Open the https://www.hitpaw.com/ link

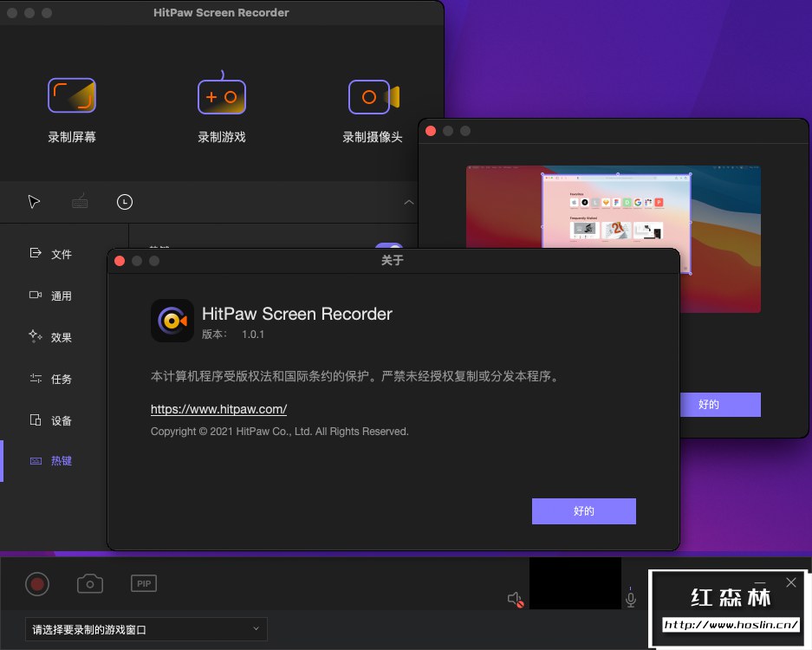click(x=218, y=409)
